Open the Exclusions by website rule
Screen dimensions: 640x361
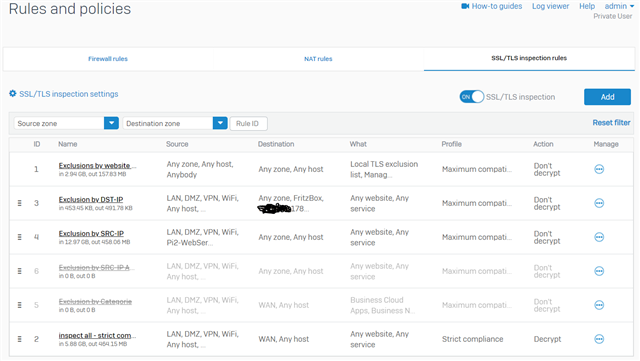click(97, 165)
